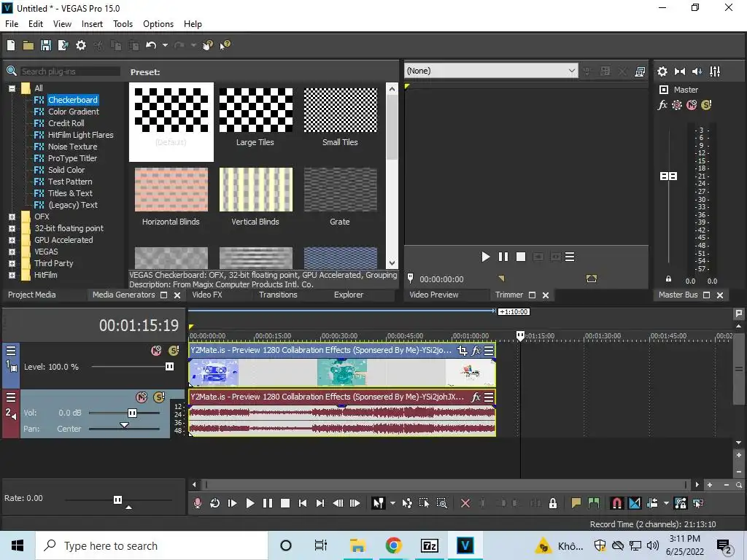
Task: Open the Tools menu
Action: [123, 24]
